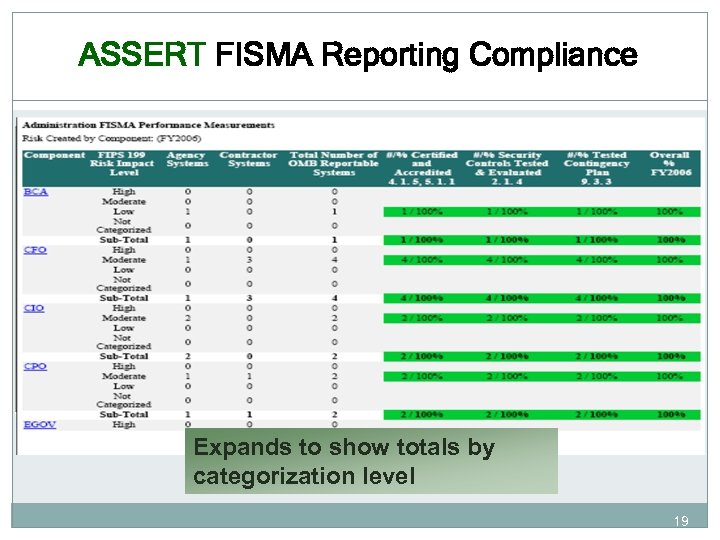Click CIO Sub-Total security controls 2 / 100% cell
Viewport: 720px width, 540px height.
coord(507,356)
